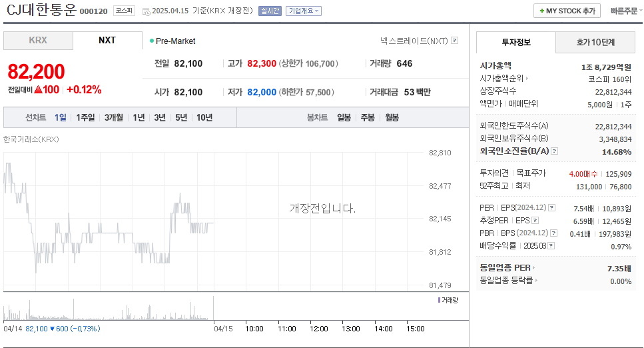Screen dimensions: 644x348
Task: Click the plus icon in MY STOCK 추가
Action: tap(542, 11)
